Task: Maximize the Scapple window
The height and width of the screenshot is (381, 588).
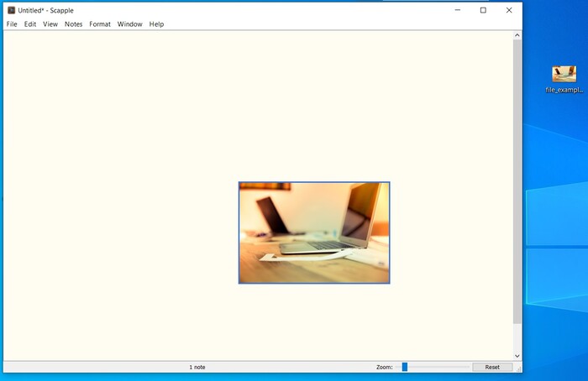Action: tap(483, 10)
